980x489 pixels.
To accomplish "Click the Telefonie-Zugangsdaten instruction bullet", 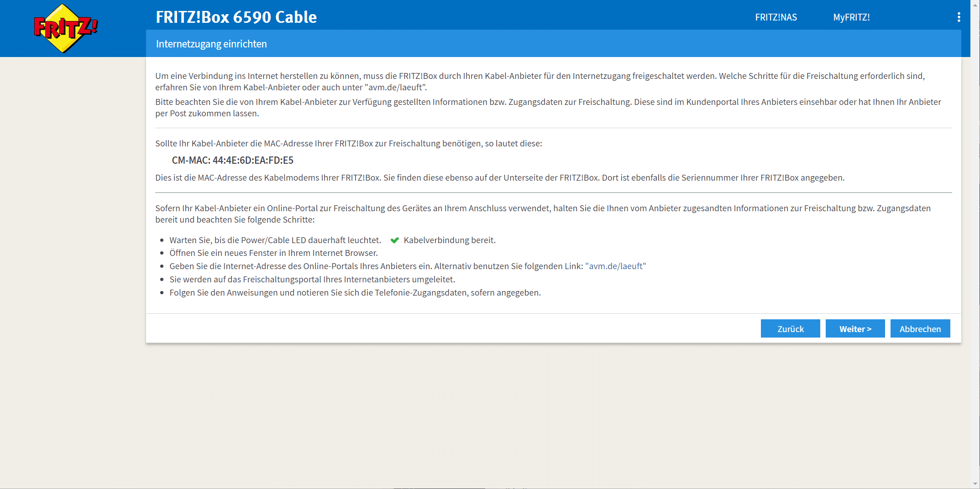I will click(355, 293).
